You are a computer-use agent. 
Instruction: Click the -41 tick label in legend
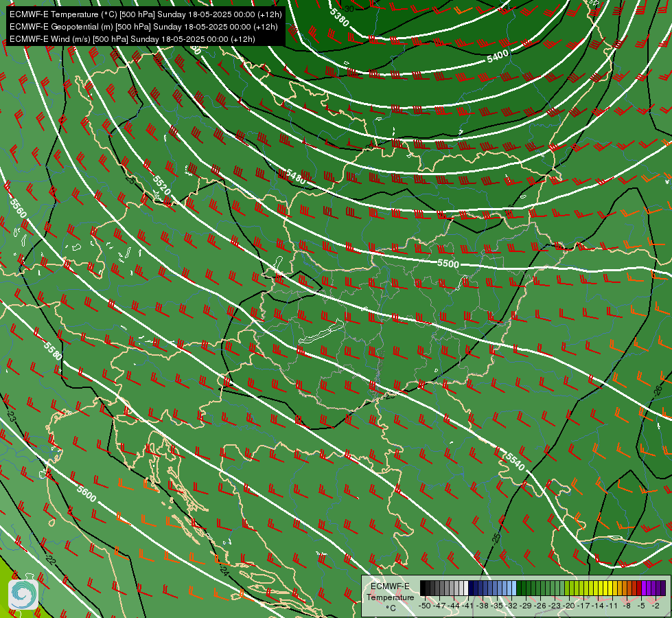(x=468, y=606)
